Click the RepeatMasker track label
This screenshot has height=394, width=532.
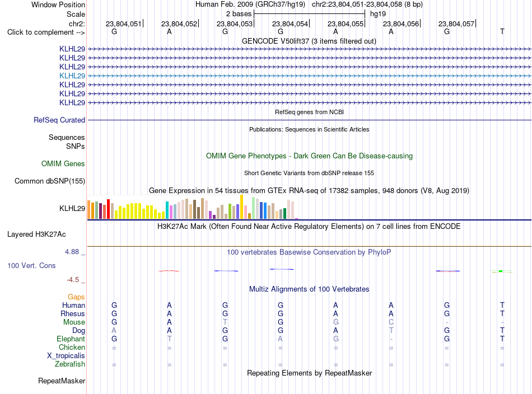(62, 381)
